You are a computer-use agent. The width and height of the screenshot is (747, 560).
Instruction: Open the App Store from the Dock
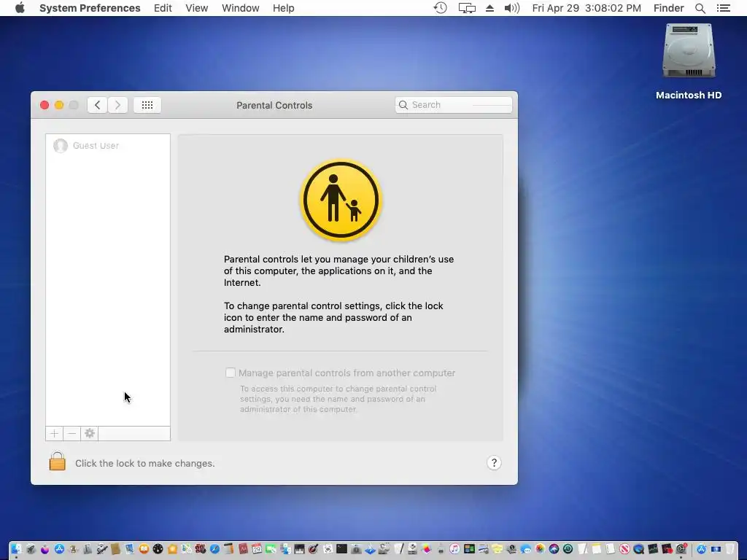click(59, 549)
